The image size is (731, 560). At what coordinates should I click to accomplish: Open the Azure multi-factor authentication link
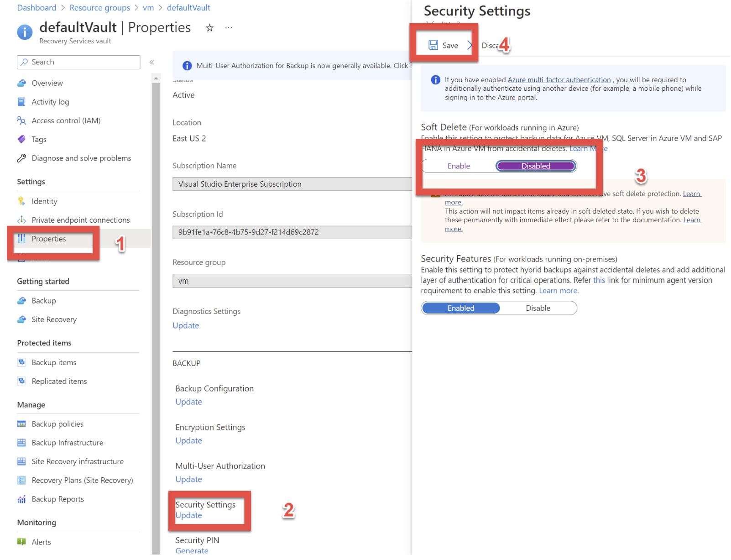[559, 80]
